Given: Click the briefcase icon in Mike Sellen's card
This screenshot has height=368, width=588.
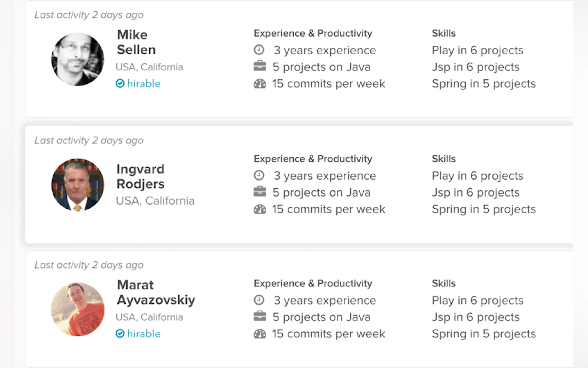Looking at the screenshot, I should (260, 66).
